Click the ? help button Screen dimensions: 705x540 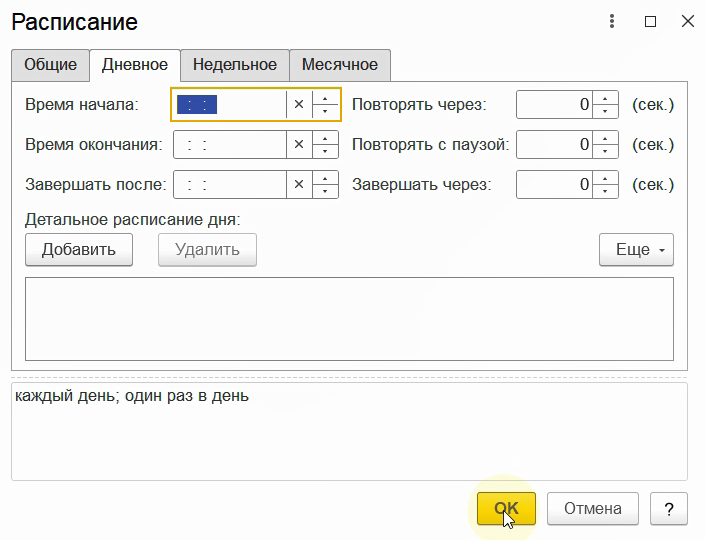point(668,508)
